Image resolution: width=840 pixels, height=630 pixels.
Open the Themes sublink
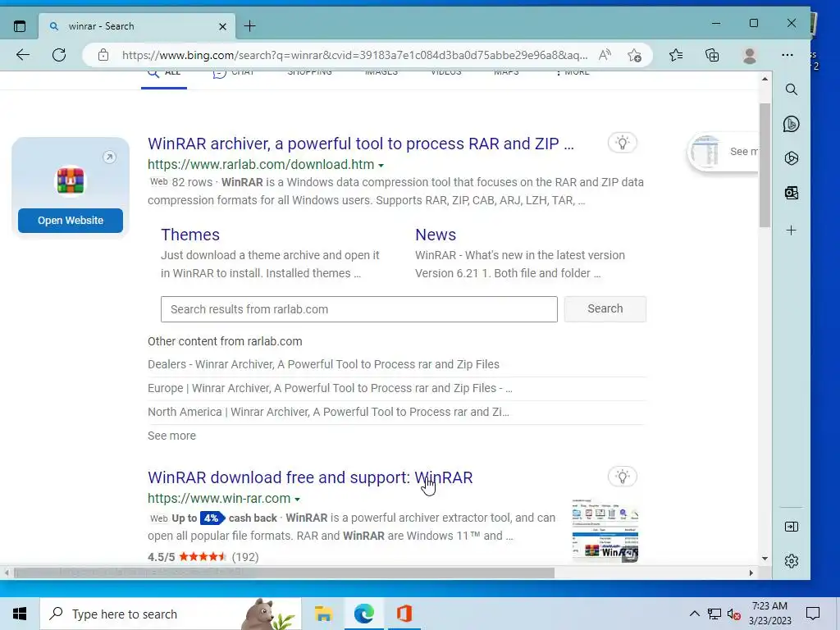click(x=190, y=235)
